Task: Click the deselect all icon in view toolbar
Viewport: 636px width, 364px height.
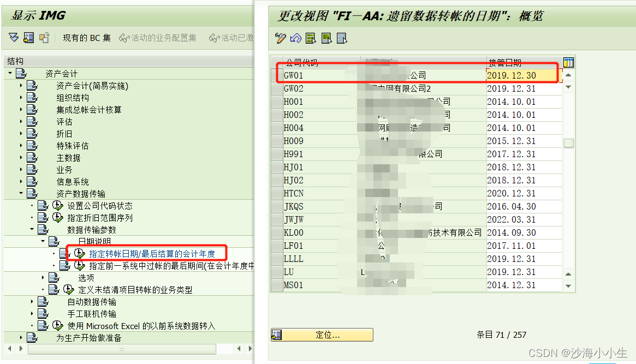Action: click(342, 38)
